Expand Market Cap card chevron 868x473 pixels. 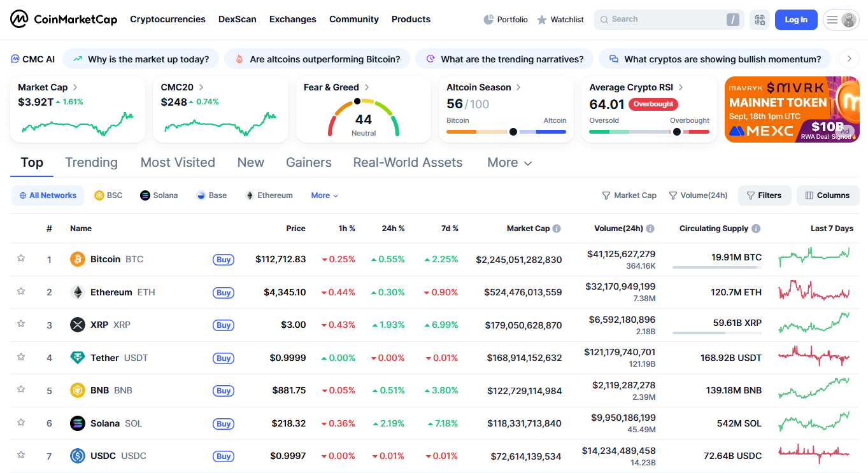(75, 87)
